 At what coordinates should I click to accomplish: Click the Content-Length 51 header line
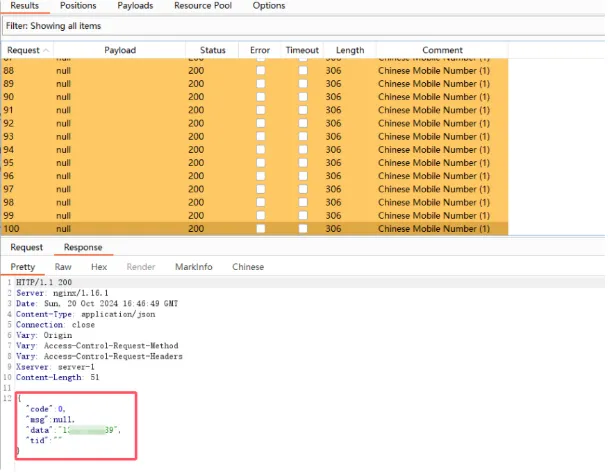point(57,377)
